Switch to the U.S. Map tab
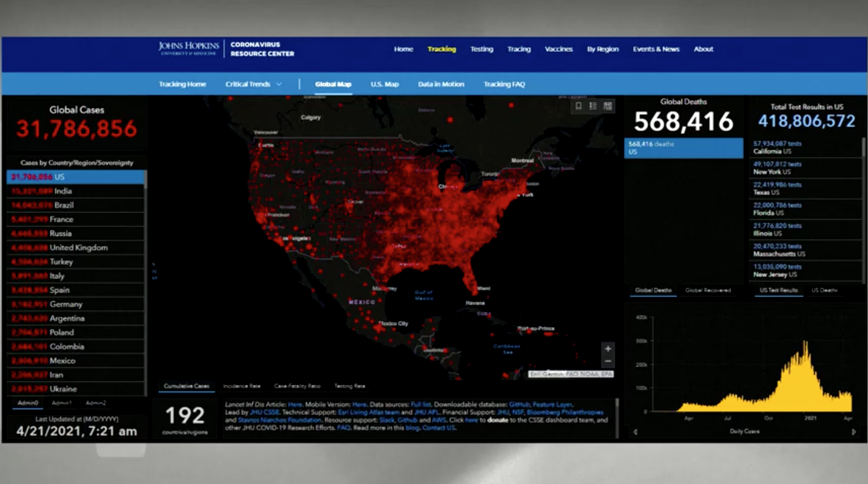 [x=384, y=84]
